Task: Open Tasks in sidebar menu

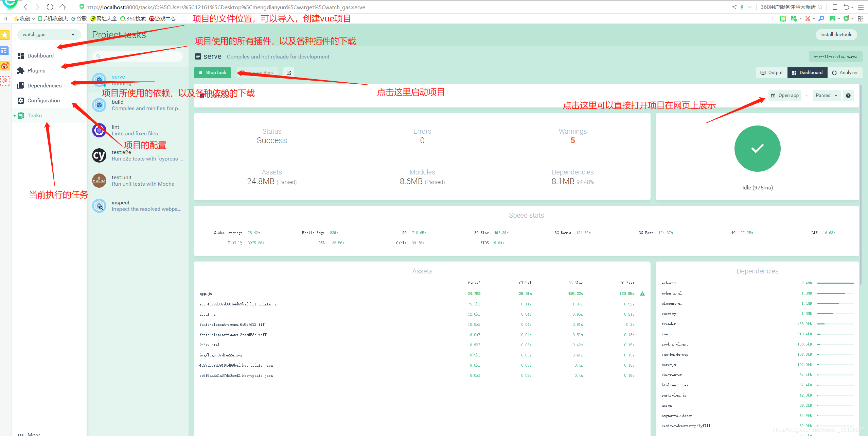Action: click(34, 115)
